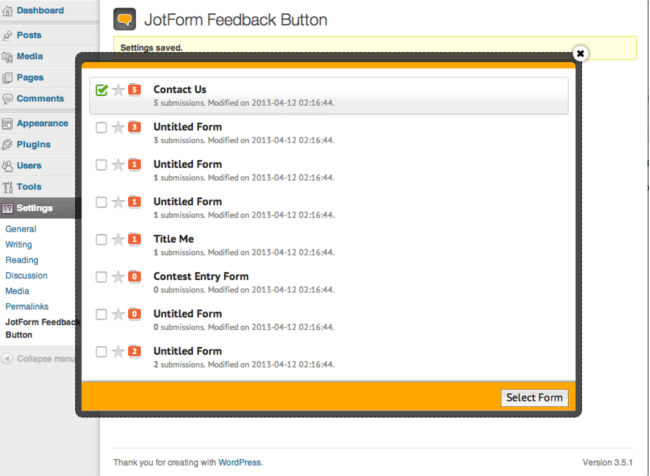Click the Tools wrench icon
Image resolution: width=650 pixels, height=476 pixels.
(7, 187)
